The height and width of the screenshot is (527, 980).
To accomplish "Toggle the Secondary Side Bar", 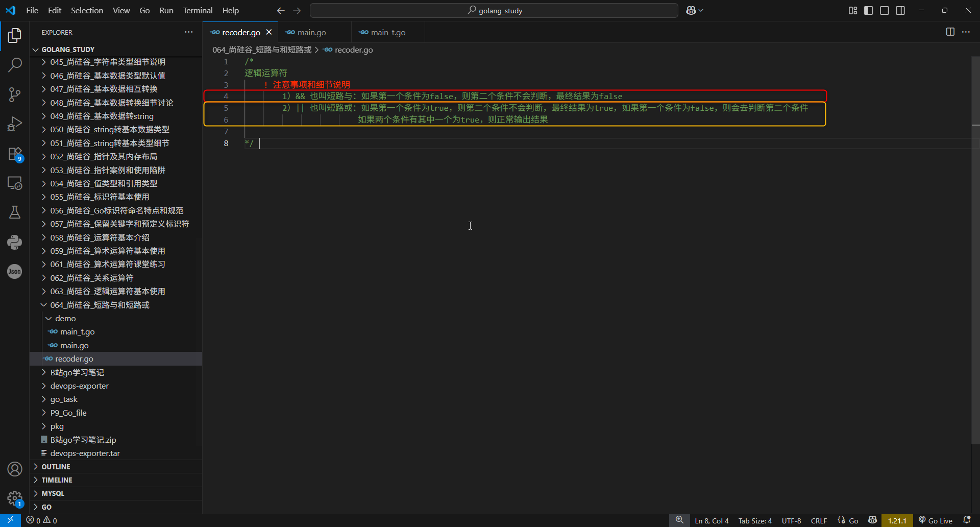I will coord(900,10).
